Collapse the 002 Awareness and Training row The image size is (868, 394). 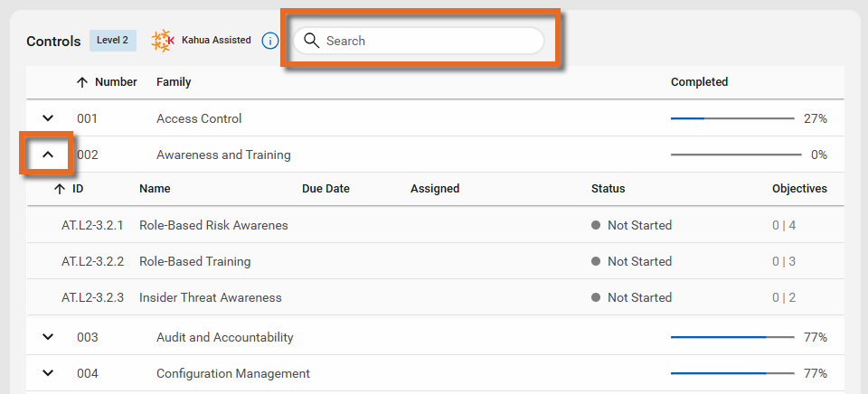49,155
